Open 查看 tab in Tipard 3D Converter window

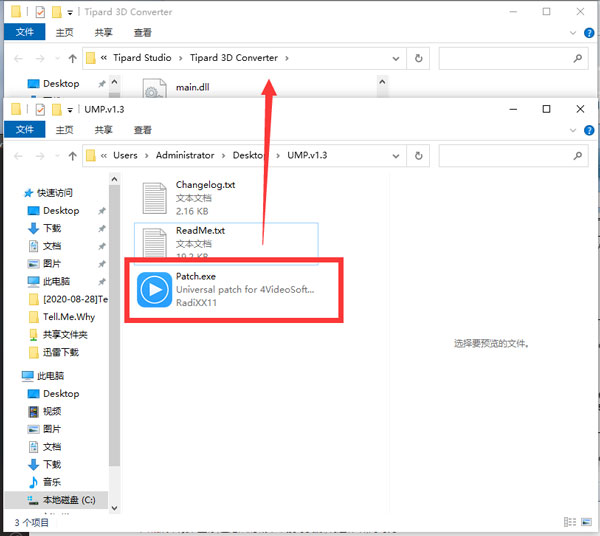tap(142, 32)
